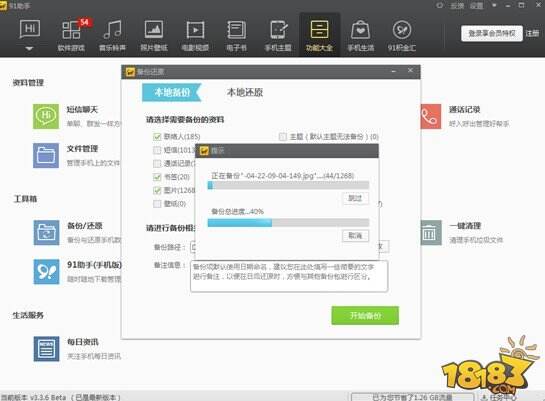Open 手机主题 phone themes section
Viewport: 545px width, 401px height.
click(278, 36)
